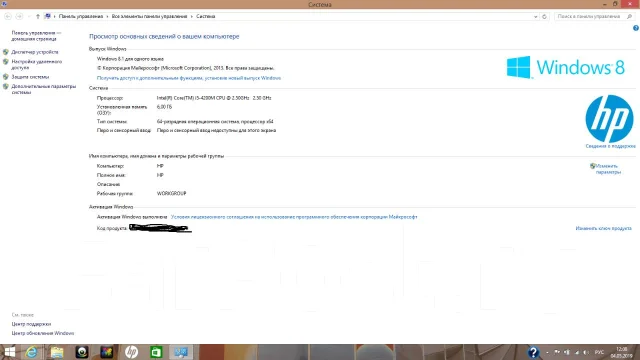This screenshot has height=360, width=640.
Task: Click the blue help question mark icon
Action: (636, 28)
